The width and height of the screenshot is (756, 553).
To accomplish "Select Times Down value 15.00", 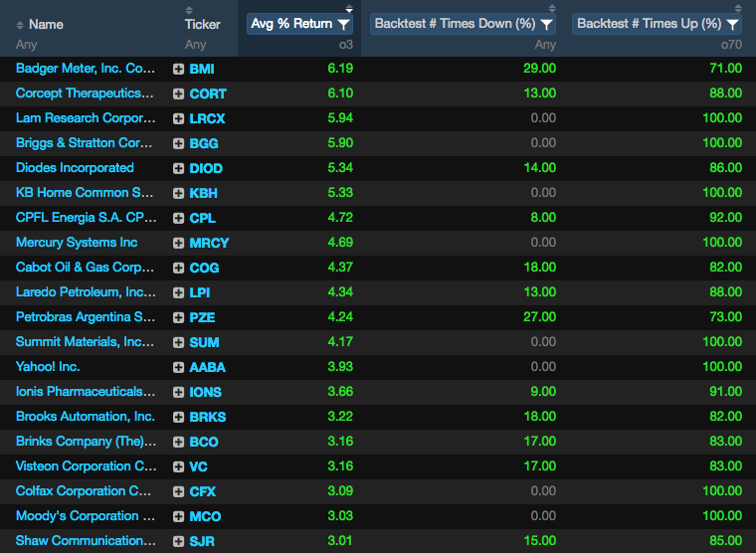I will 539,541.
